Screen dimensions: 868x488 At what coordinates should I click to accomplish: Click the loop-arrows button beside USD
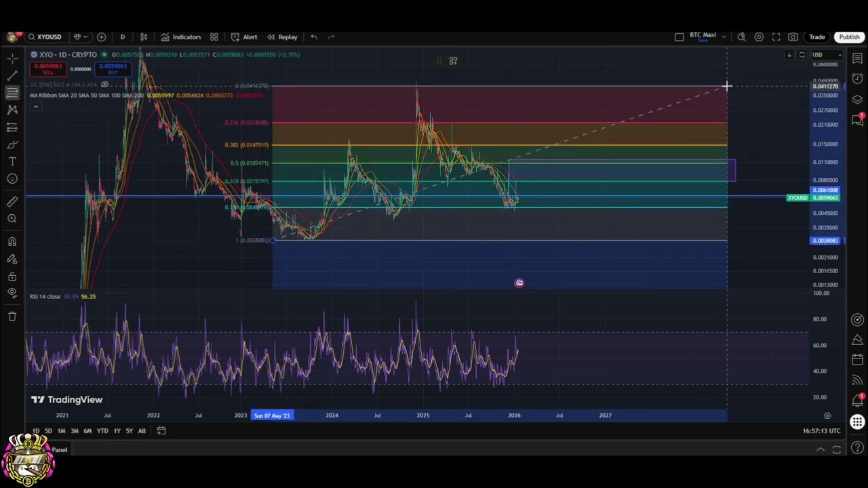coord(802,55)
